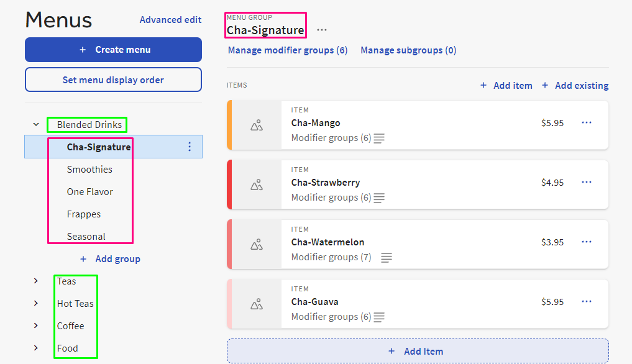Click the Create menu button
This screenshot has width=632, height=364.
click(x=113, y=50)
